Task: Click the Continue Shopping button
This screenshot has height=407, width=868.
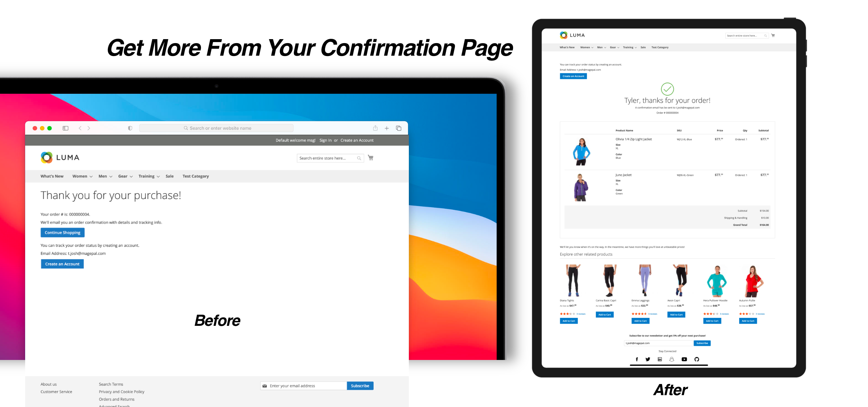Action: (x=63, y=232)
